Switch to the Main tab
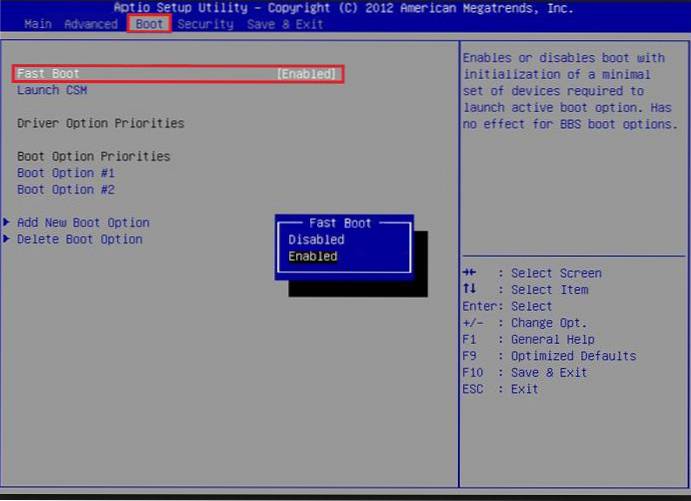The height and width of the screenshot is (501, 691). (38, 23)
